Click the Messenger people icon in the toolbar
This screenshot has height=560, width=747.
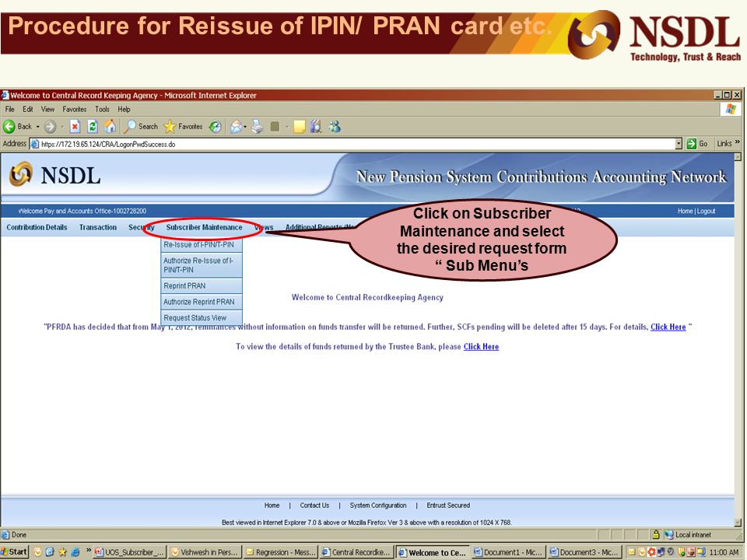coord(335,127)
